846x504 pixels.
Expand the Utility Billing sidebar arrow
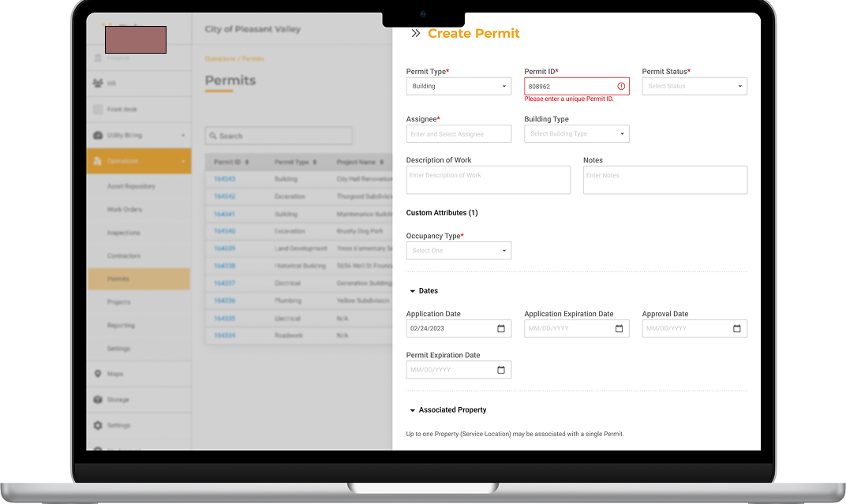[183, 136]
